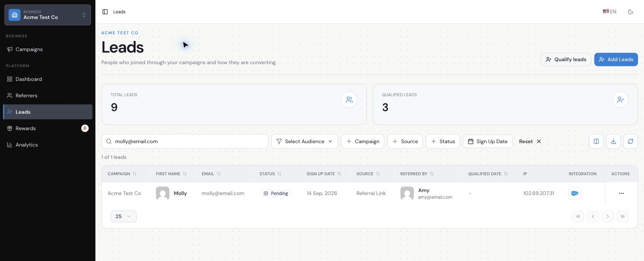This screenshot has height=261, width=644.
Task: Click the search field with molly@email.com
Action: pyautogui.click(x=185, y=141)
